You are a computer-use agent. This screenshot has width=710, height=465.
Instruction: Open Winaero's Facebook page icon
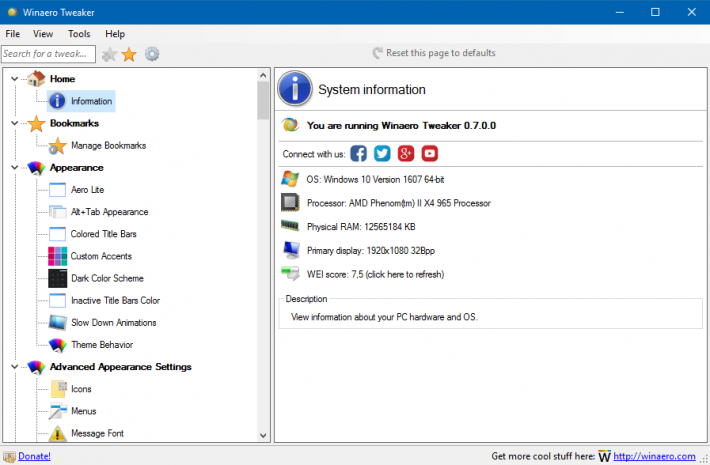coord(359,153)
